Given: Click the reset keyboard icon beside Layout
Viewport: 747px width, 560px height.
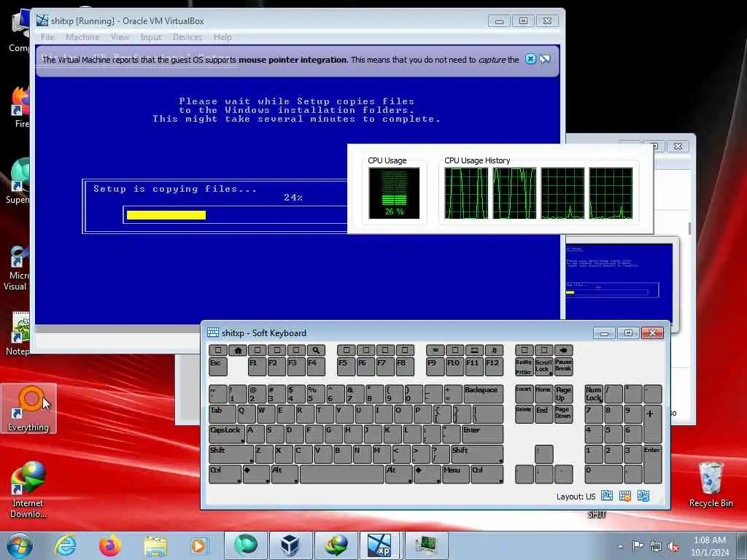Looking at the screenshot, I should 643,496.
